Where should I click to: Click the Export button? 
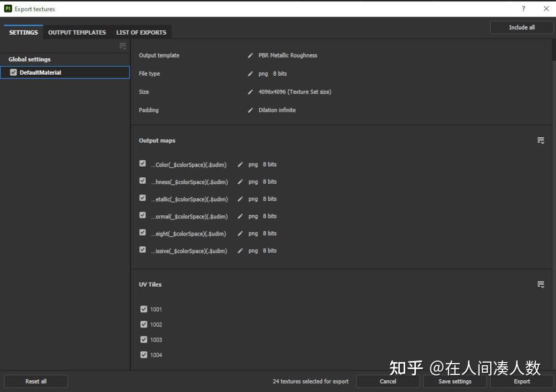point(522,381)
